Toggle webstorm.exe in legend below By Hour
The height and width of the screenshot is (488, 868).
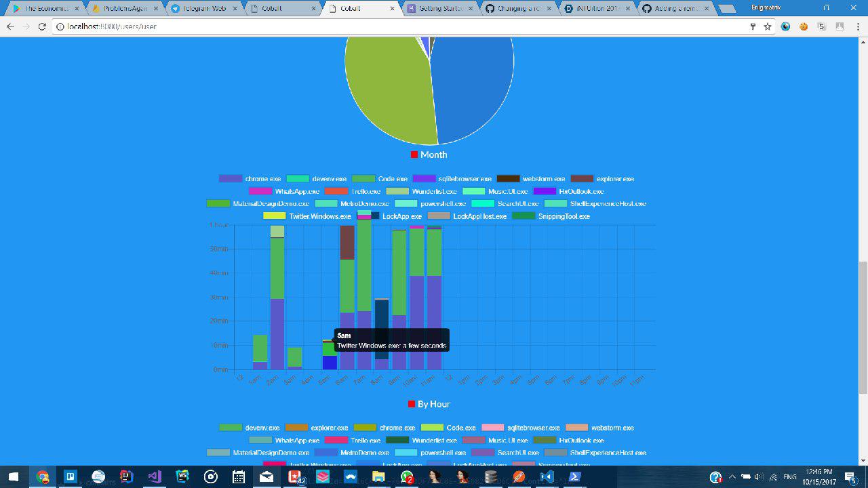pyautogui.click(x=599, y=428)
